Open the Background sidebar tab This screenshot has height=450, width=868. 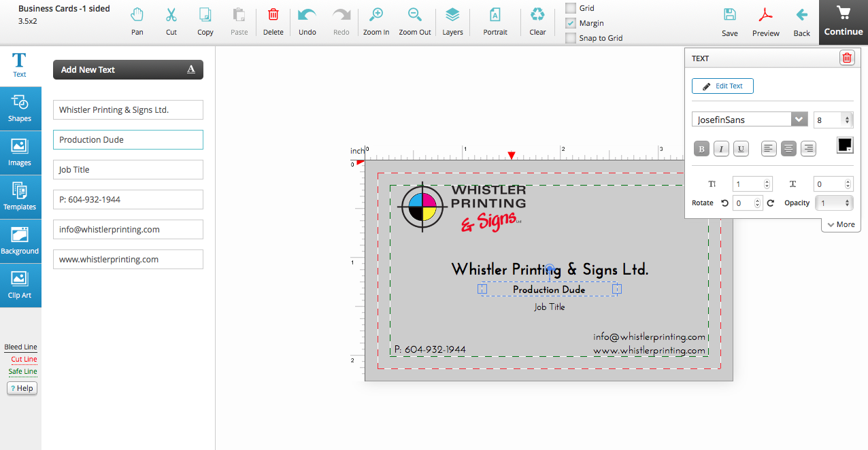(20, 241)
